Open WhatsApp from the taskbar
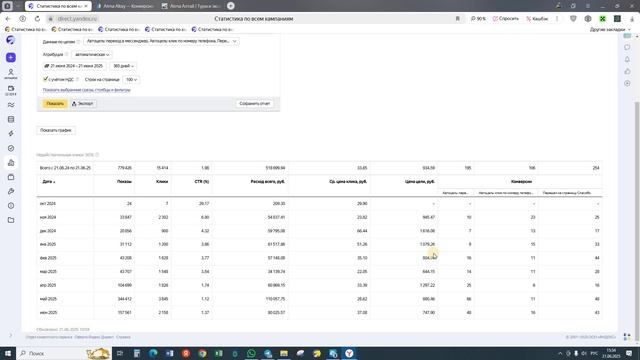The height and width of the screenshot is (360, 640). point(251,353)
